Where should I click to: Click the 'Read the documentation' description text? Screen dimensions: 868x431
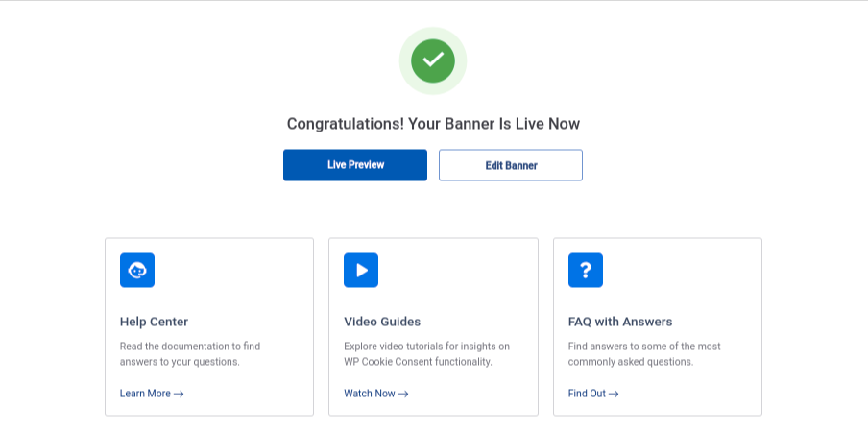coord(190,354)
